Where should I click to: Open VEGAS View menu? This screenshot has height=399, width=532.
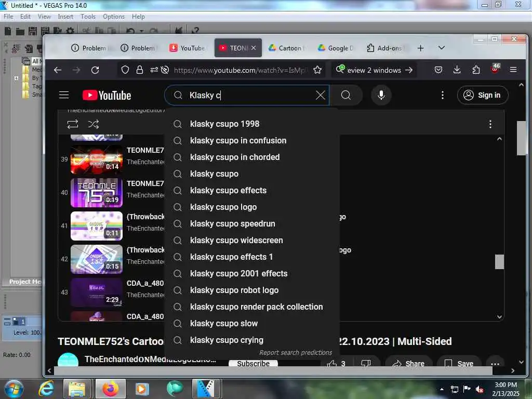tap(44, 17)
